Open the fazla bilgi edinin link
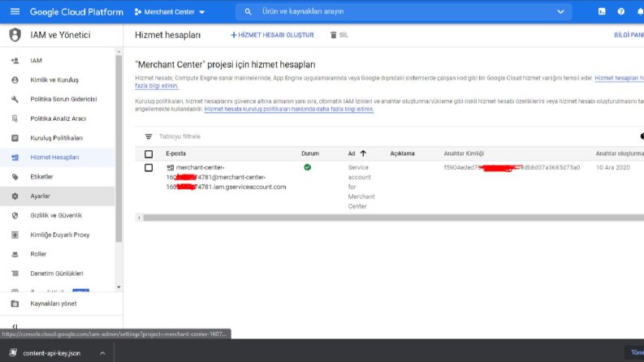Screen dimensions: 644x362 coord(157,86)
